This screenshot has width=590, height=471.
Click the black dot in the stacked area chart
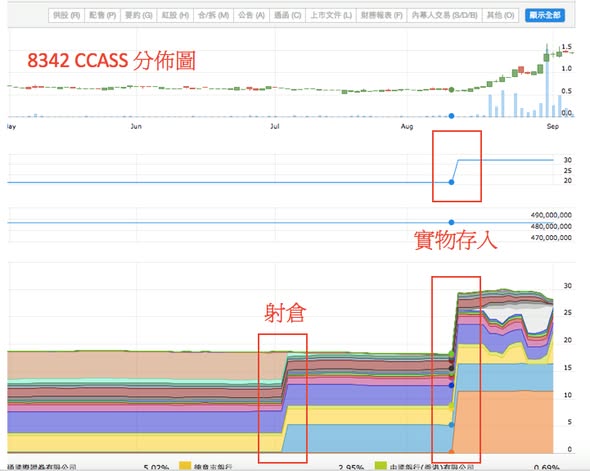pos(452,368)
